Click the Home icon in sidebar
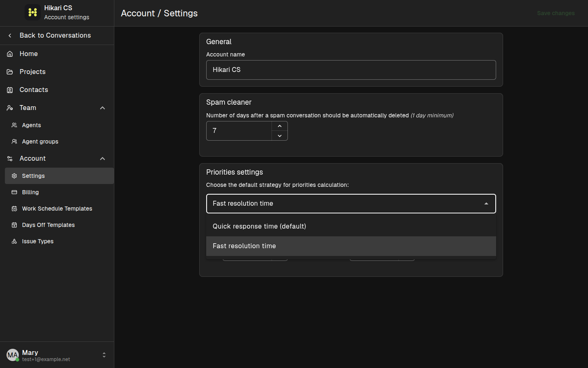The width and height of the screenshot is (588, 368). [10, 54]
